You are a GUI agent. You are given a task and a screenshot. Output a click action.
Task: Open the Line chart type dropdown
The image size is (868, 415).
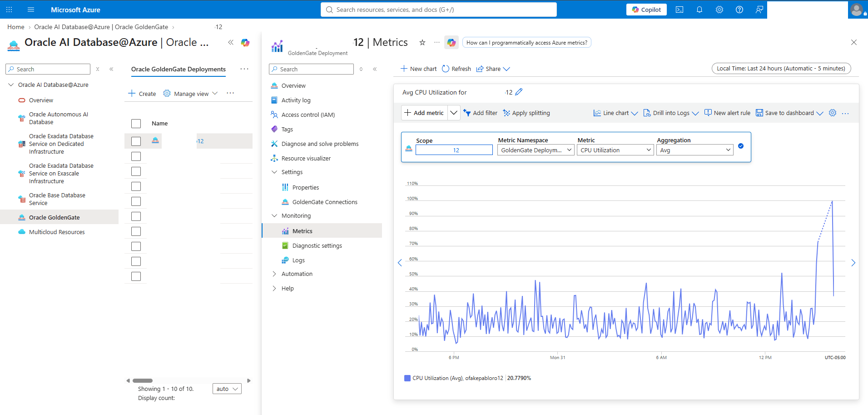(x=615, y=113)
